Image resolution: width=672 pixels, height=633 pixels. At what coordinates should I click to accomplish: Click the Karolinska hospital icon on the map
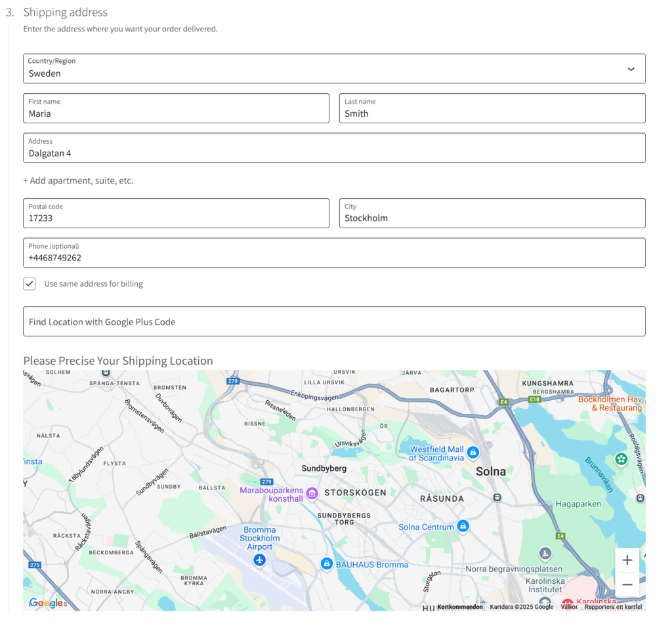(566, 602)
